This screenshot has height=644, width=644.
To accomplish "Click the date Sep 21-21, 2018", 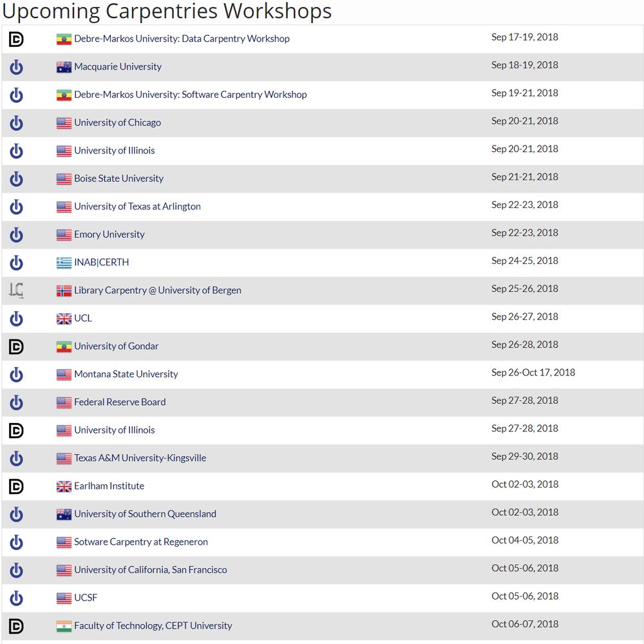I will [525, 176].
